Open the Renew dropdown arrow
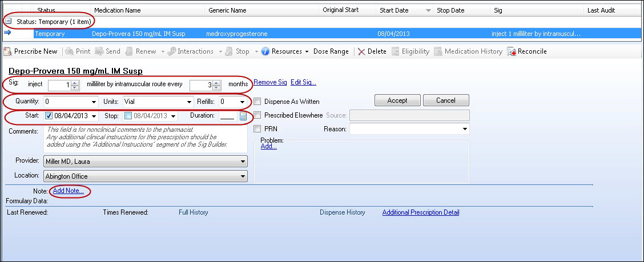 [x=163, y=51]
